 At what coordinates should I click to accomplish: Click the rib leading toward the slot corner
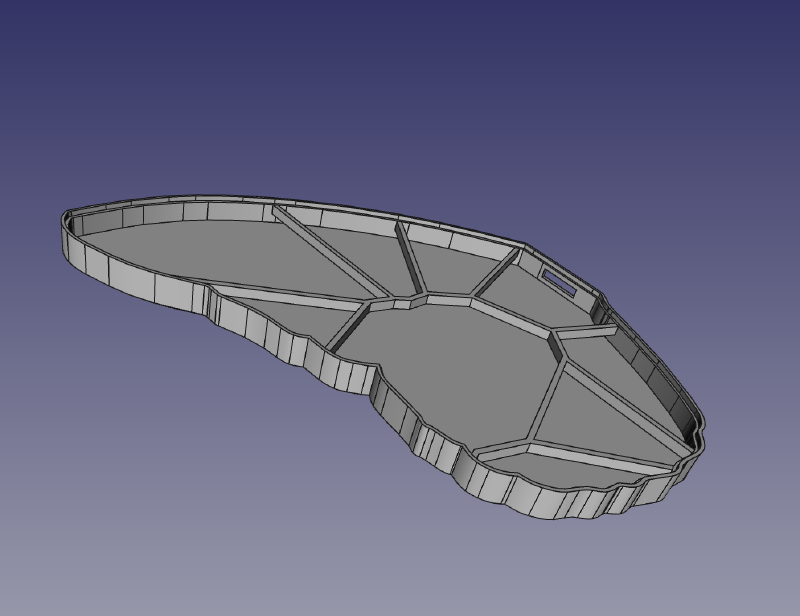click(x=494, y=275)
